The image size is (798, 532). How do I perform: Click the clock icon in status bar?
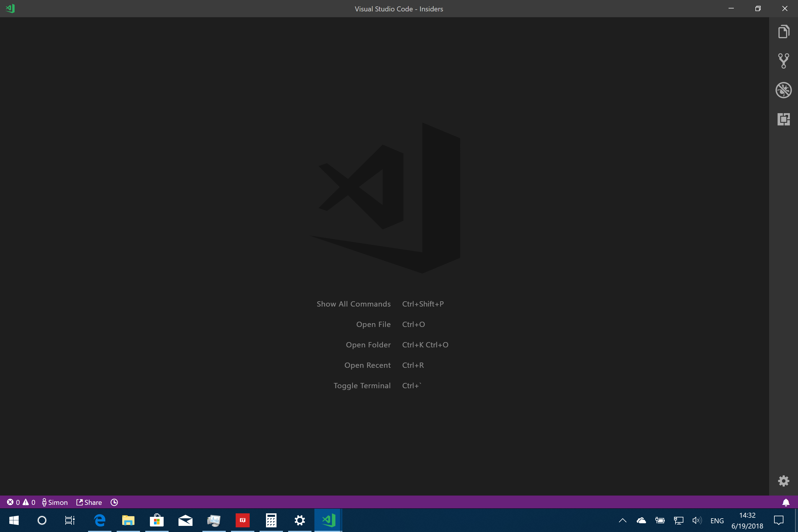pyautogui.click(x=114, y=502)
